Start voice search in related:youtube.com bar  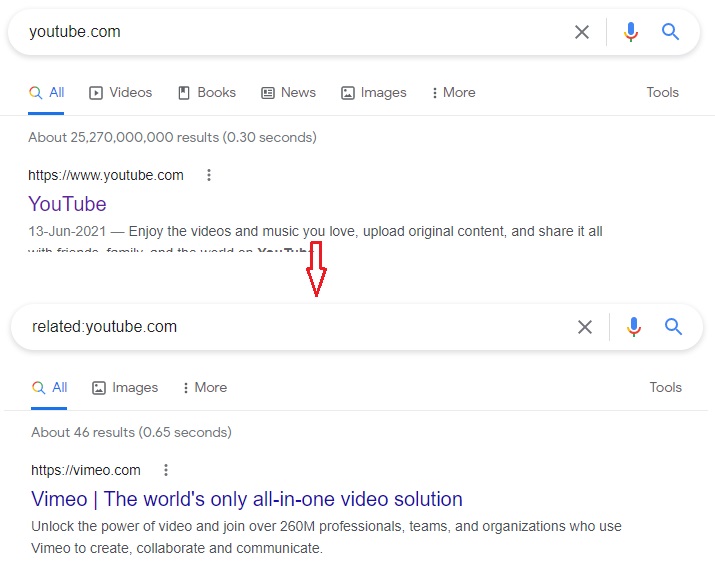(634, 327)
